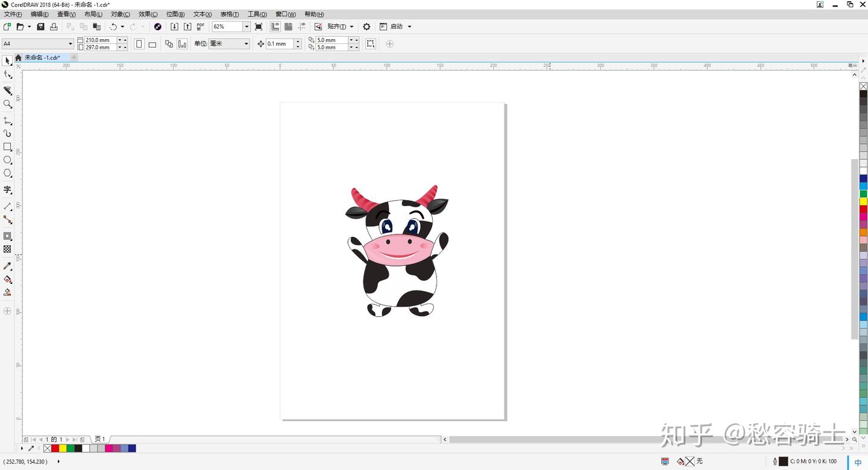Select the Text tool (字)

(x=7, y=190)
